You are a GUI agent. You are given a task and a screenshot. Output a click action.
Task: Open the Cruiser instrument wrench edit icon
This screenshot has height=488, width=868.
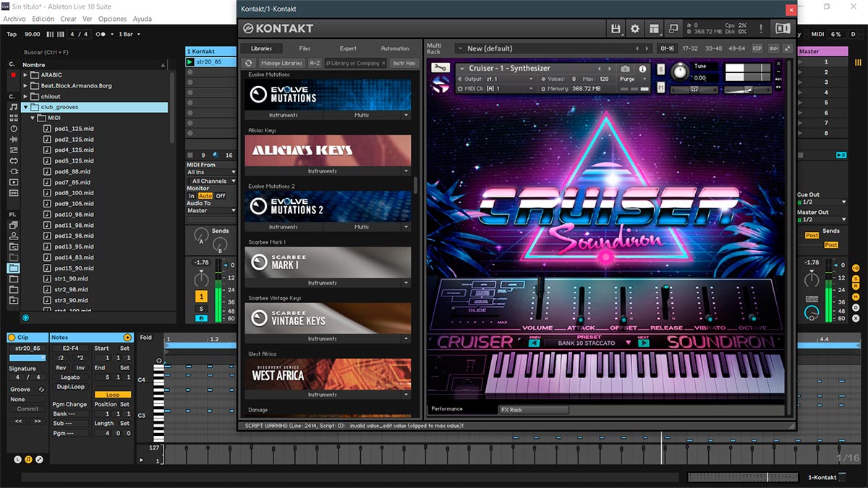[x=440, y=69]
